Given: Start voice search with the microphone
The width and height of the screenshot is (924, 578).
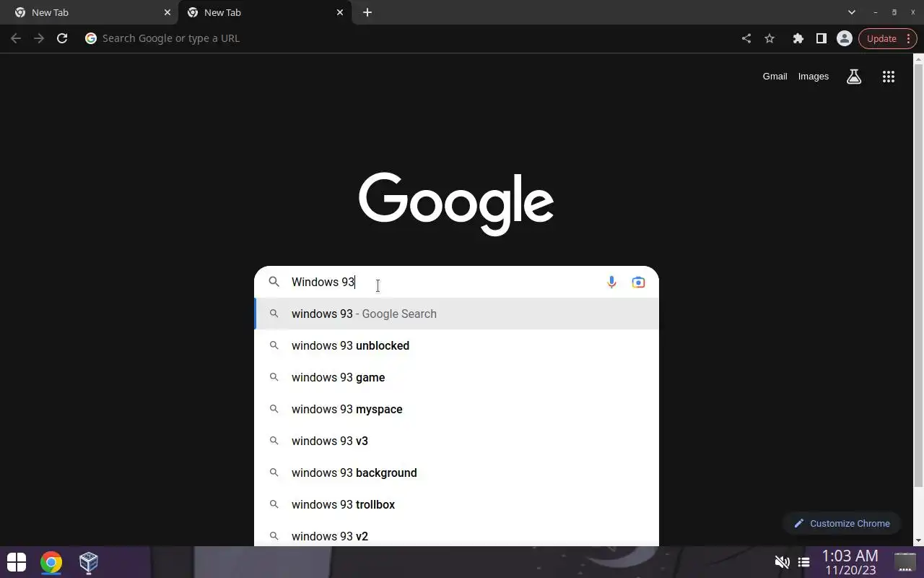Looking at the screenshot, I should pos(611,282).
